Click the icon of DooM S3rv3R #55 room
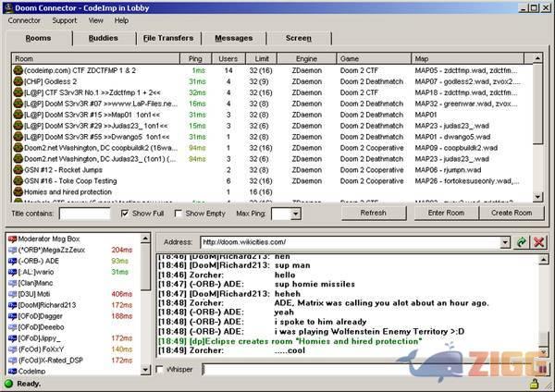This screenshot has height=392, width=555. point(18,137)
